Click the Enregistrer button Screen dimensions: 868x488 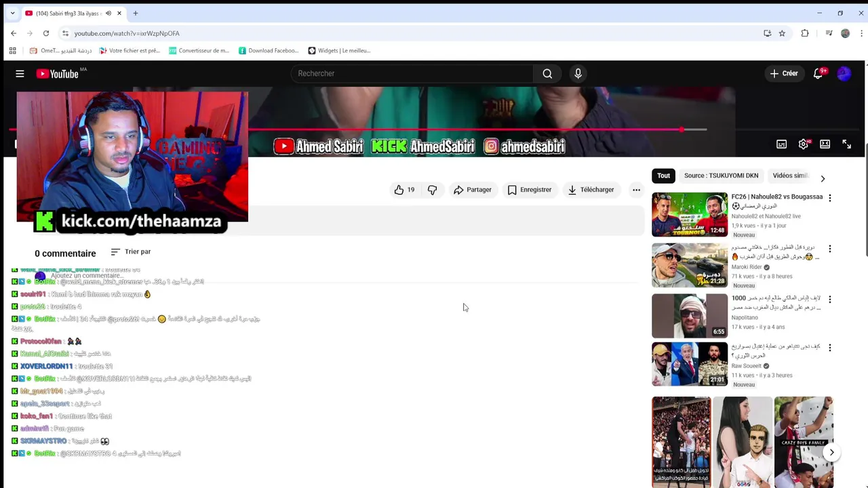point(530,190)
